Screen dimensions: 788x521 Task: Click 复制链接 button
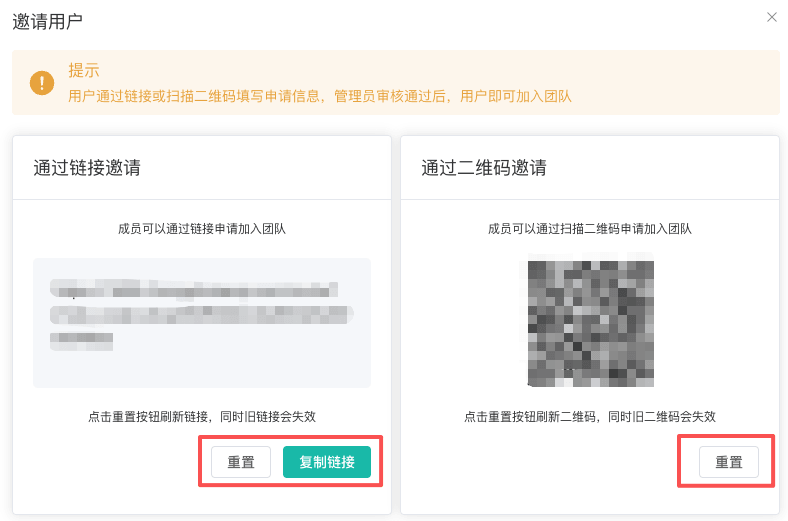[x=327, y=462]
